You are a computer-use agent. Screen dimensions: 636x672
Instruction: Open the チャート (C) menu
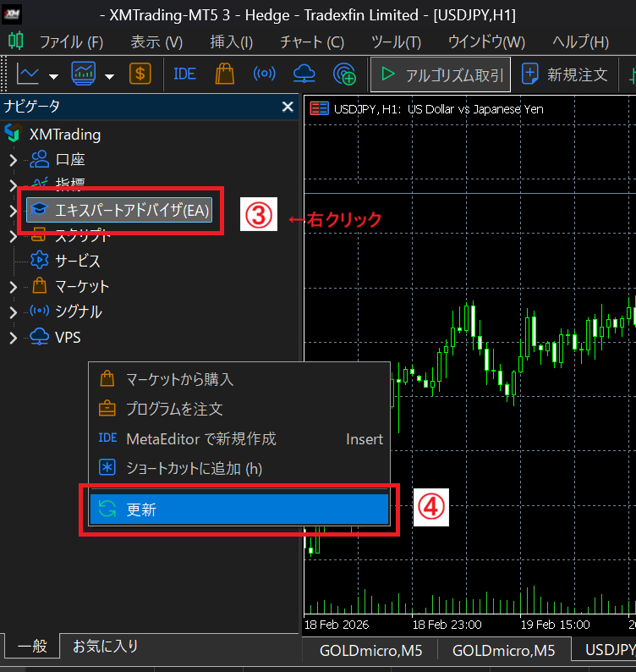click(x=311, y=41)
